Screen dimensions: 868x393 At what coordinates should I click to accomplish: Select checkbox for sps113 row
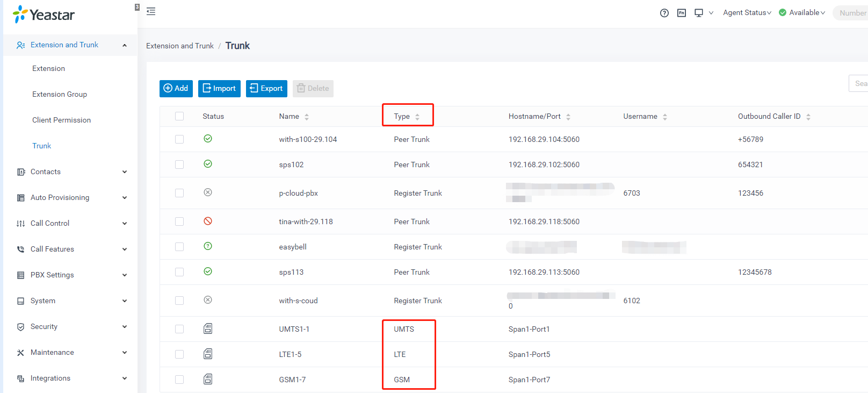(179, 272)
